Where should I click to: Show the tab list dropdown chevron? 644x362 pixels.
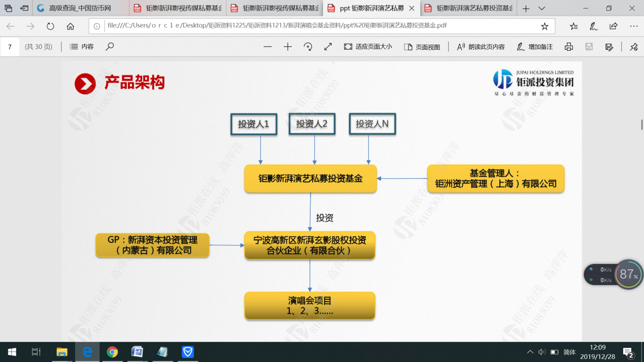point(541,9)
